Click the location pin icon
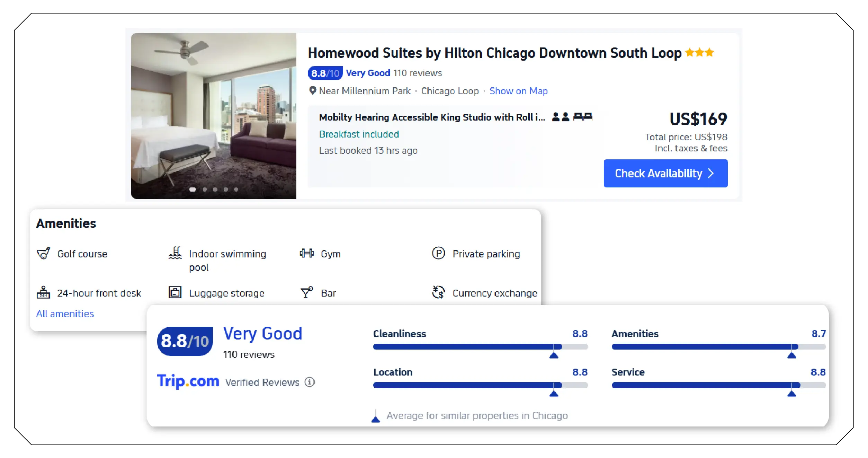 [313, 91]
